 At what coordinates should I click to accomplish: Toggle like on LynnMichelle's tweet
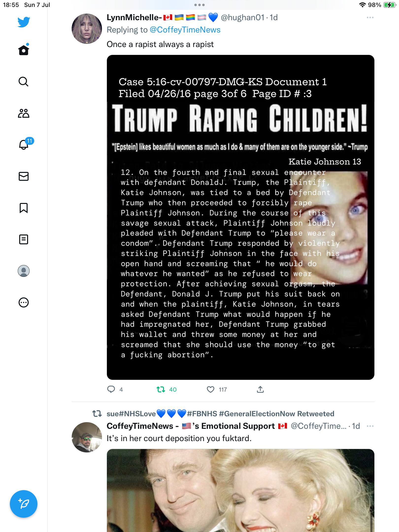click(x=211, y=389)
